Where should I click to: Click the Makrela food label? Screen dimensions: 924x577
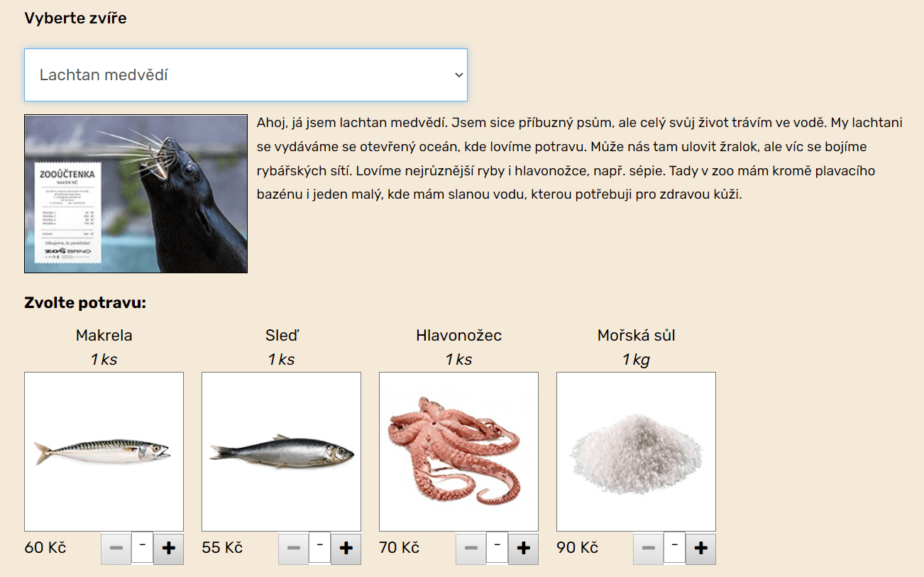pos(104,335)
